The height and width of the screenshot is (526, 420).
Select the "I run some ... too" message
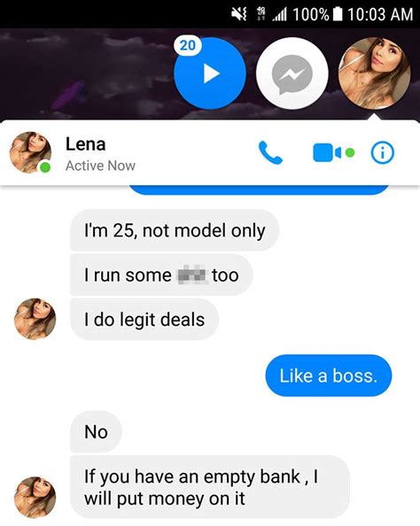(161, 275)
